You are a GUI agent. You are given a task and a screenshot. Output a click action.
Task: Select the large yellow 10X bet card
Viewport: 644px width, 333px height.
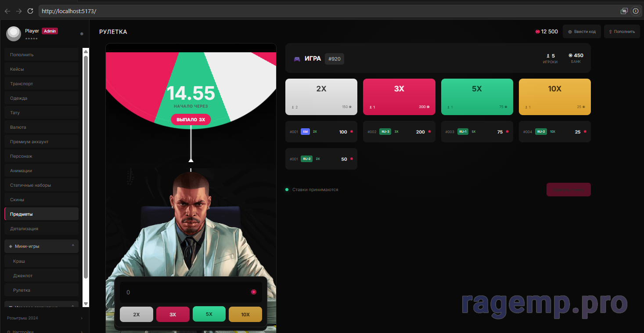[x=555, y=97]
